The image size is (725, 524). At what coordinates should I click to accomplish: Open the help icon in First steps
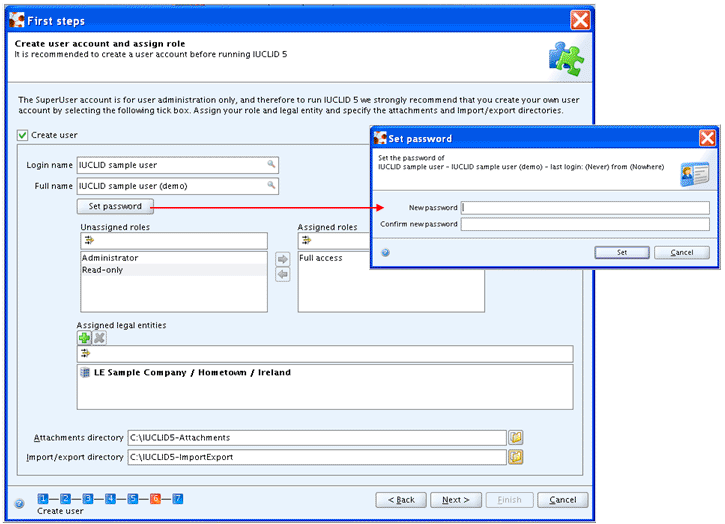click(x=19, y=504)
